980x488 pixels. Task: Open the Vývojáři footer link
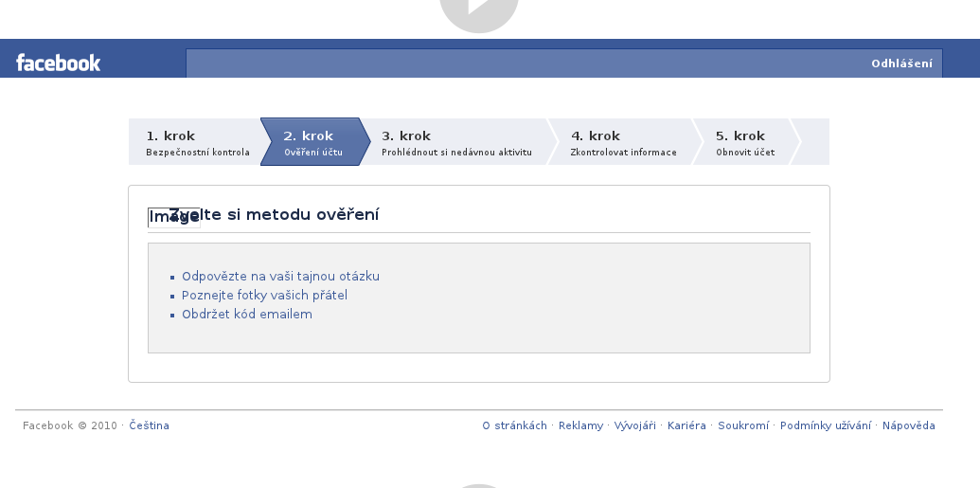[x=635, y=425]
